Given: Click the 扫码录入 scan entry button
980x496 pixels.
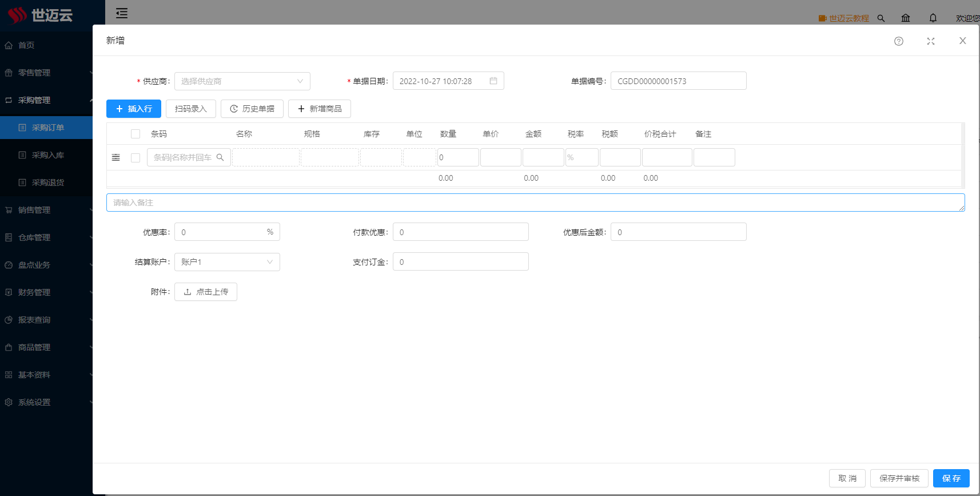Looking at the screenshot, I should (x=191, y=109).
